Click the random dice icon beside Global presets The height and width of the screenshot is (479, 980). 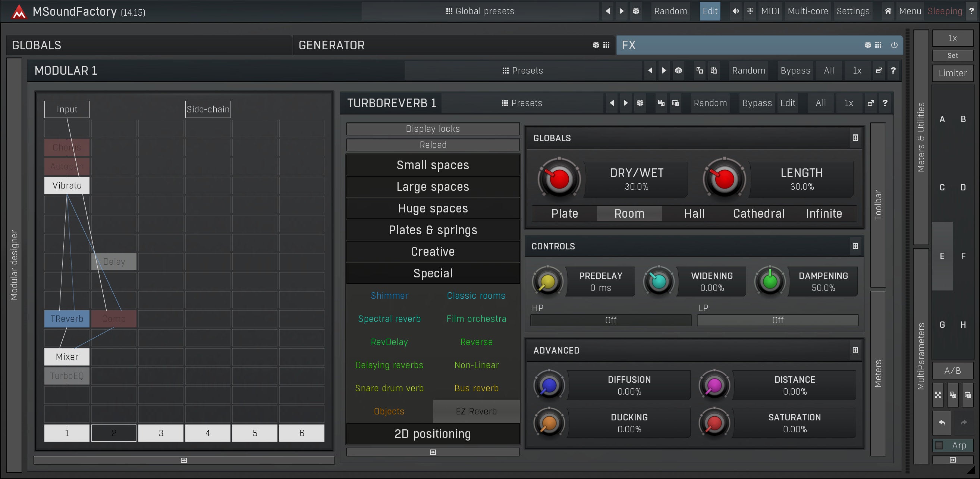click(636, 11)
